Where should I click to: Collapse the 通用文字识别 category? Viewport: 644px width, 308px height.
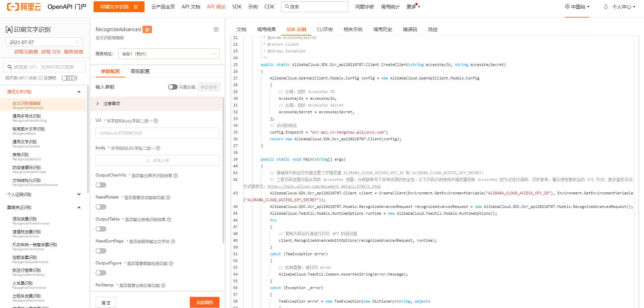click(x=79, y=92)
